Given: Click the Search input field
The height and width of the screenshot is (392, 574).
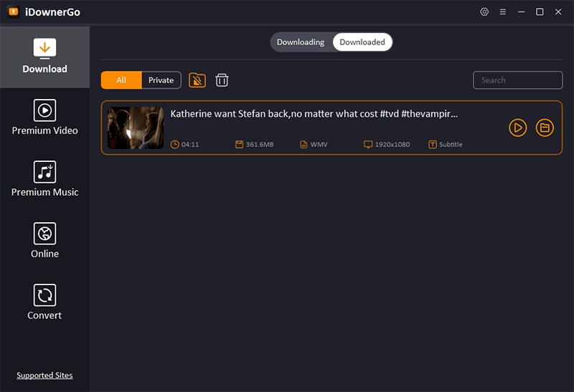Looking at the screenshot, I should click(517, 80).
